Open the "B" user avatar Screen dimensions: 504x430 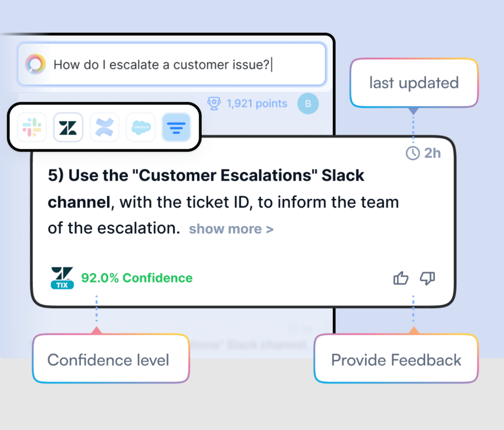(x=308, y=104)
